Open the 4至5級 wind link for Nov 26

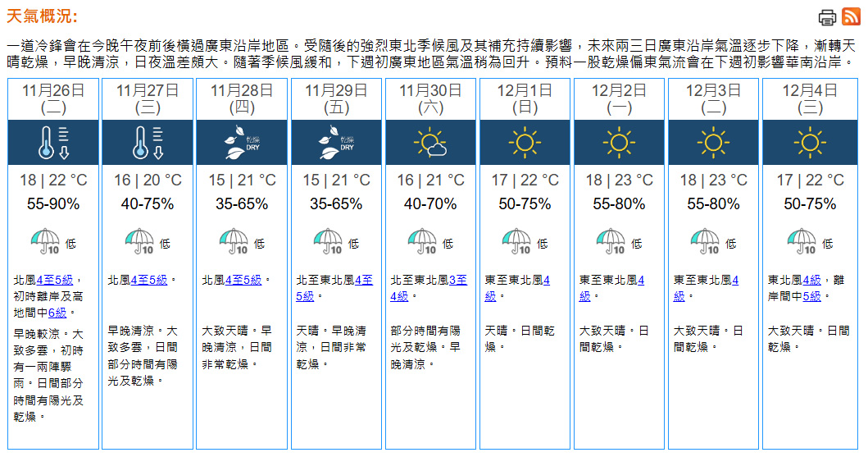56,280
